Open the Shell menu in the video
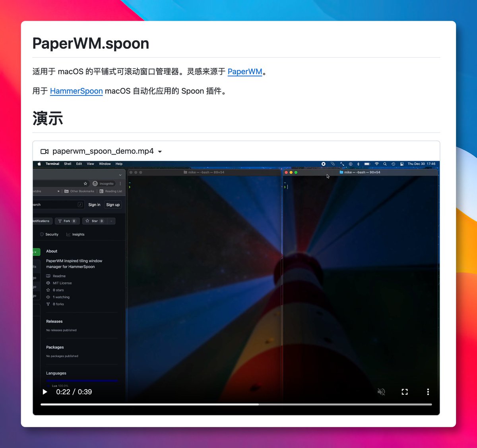Viewport: 477px width, 448px height. pyautogui.click(x=68, y=164)
